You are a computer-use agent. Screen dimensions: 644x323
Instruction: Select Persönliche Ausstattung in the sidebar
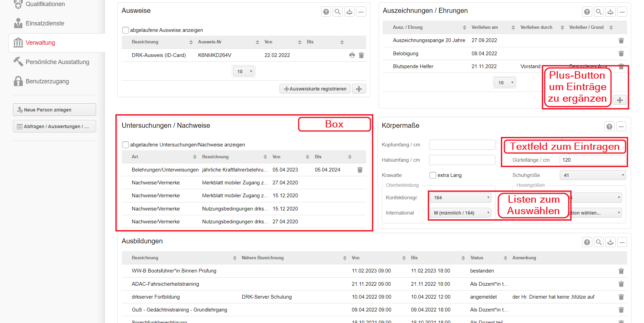[57, 62]
